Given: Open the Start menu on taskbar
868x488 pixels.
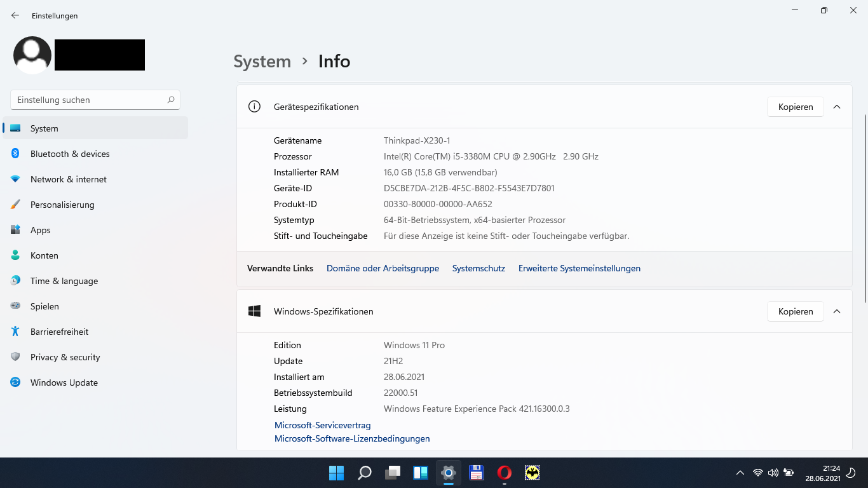Looking at the screenshot, I should [x=336, y=473].
